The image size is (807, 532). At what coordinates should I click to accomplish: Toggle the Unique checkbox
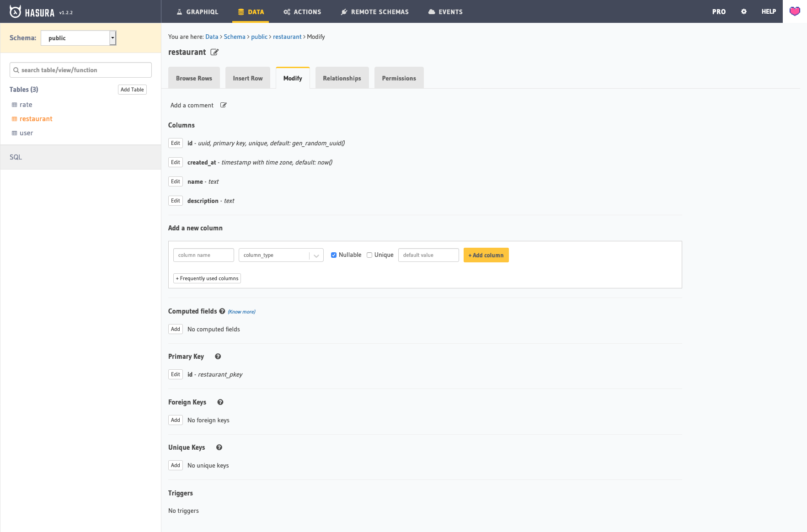(369, 255)
